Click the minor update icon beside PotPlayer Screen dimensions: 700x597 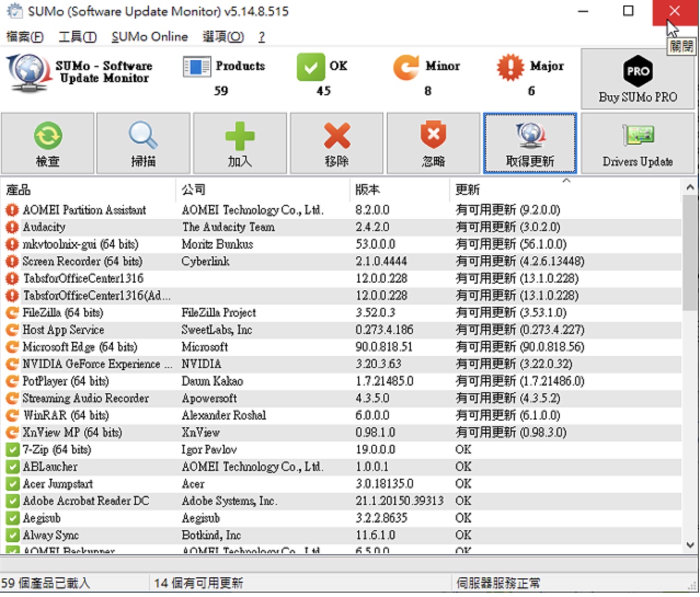point(12,382)
